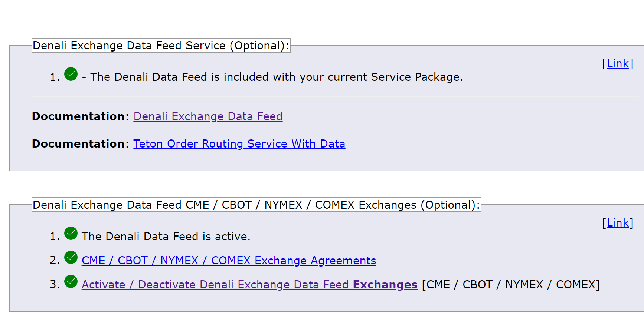Viewport: 644px width, 314px height.
Task: Click list number 2 before Exchange Agreements
Action: pos(54,261)
